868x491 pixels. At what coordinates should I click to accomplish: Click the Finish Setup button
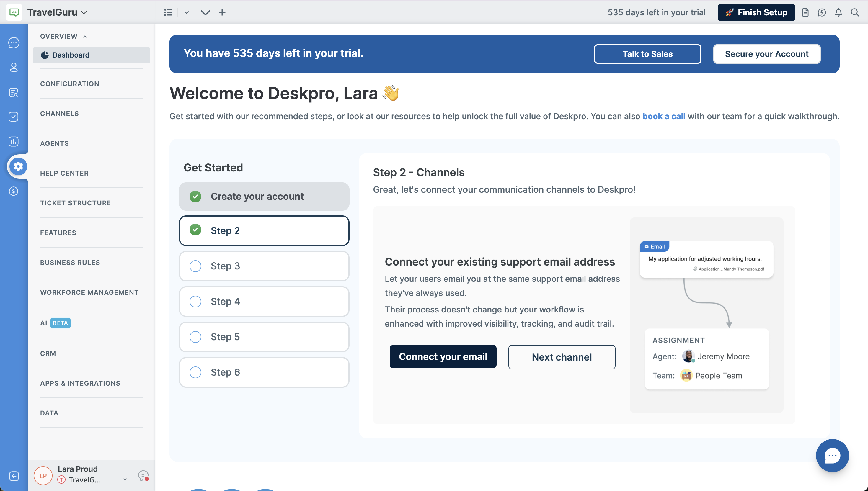click(x=756, y=12)
